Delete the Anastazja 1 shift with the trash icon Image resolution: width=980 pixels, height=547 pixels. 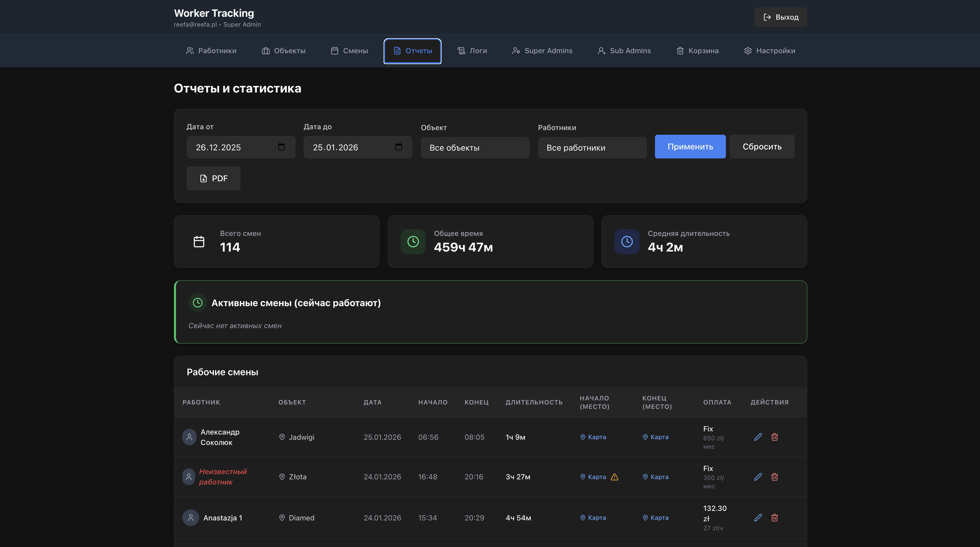[x=774, y=518]
